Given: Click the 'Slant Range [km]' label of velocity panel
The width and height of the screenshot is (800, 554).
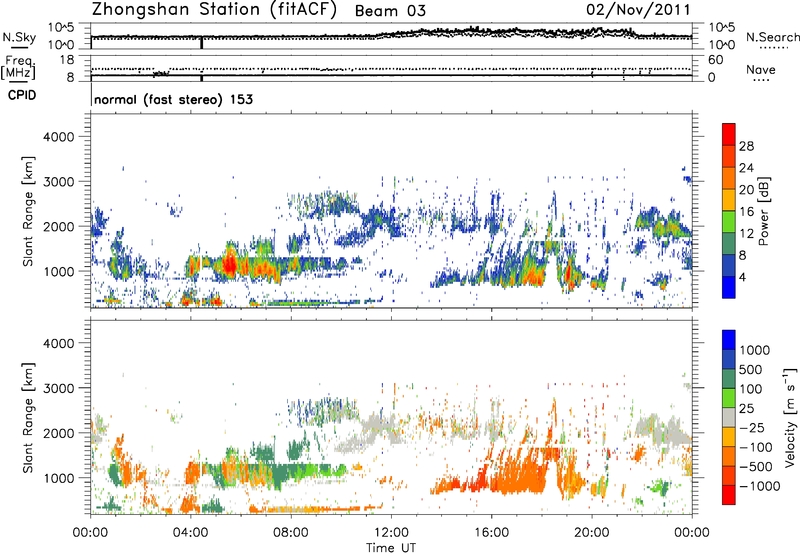Looking at the screenshot, I should click(28, 417).
